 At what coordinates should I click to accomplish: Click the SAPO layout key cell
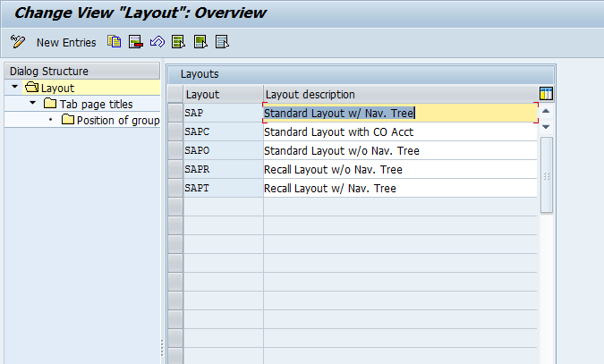[x=224, y=150]
